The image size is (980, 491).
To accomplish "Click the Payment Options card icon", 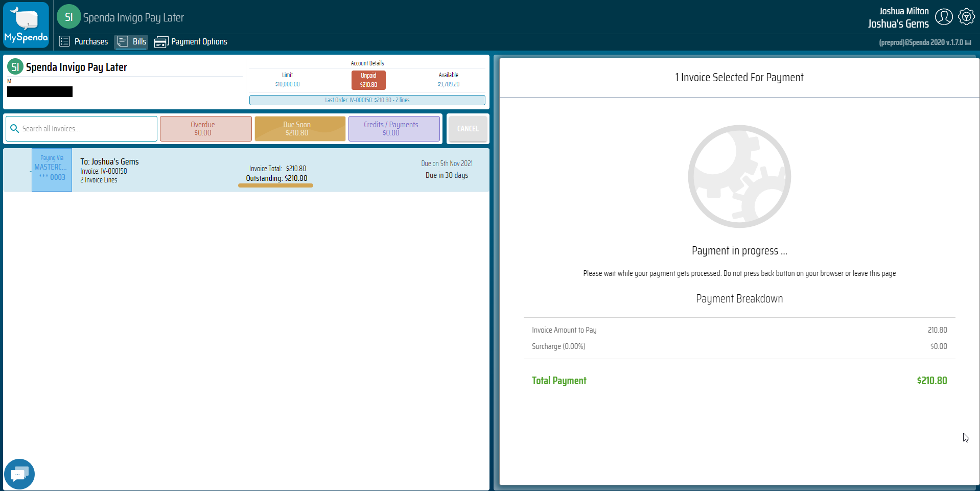I will 161,42.
